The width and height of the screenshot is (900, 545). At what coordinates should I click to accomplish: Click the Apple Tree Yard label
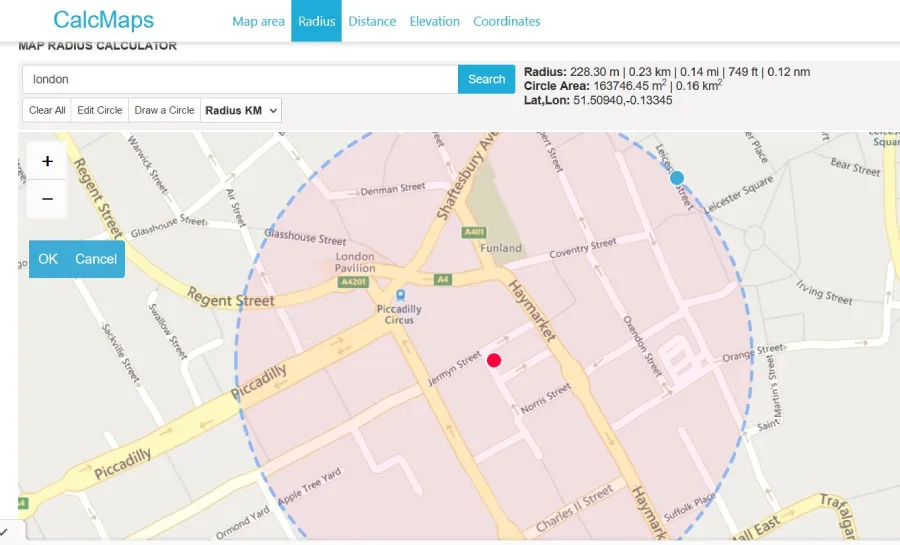pos(310,486)
